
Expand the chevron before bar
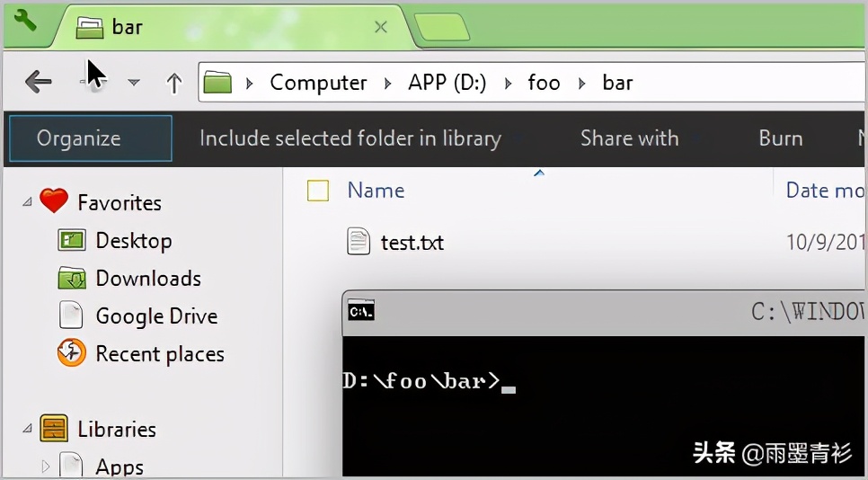(x=581, y=83)
